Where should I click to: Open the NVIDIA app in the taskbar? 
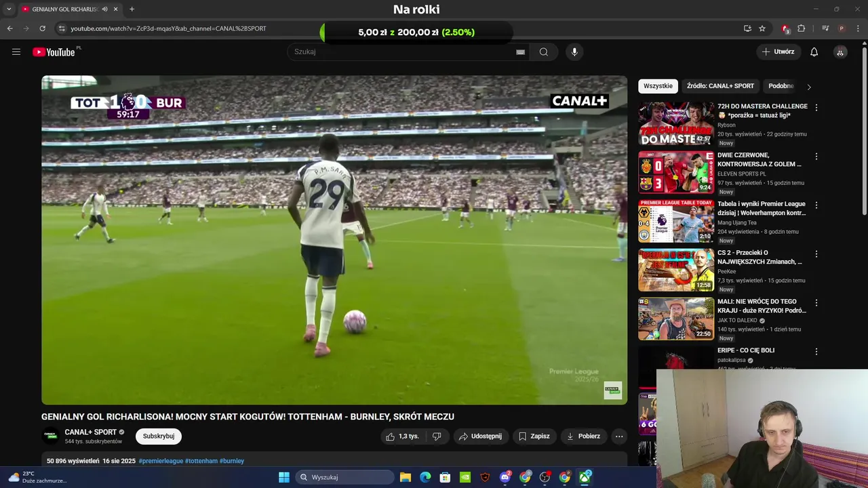(465, 477)
